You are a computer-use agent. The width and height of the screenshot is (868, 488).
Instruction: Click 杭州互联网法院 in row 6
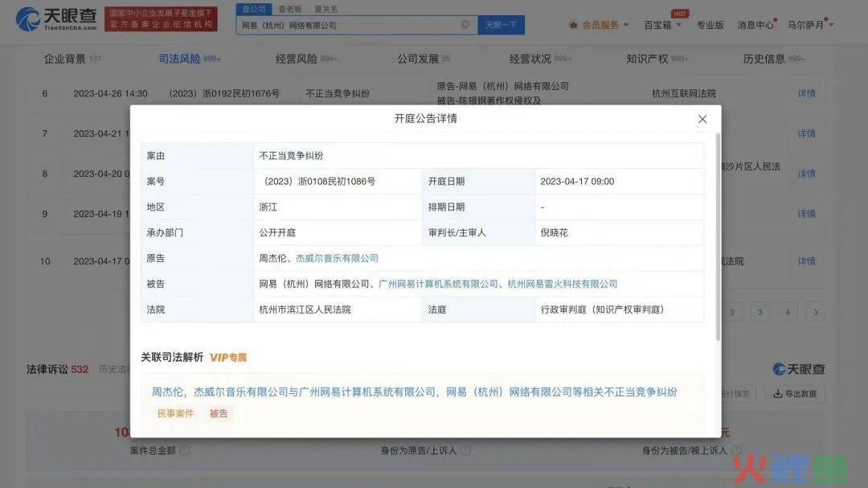(684, 93)
